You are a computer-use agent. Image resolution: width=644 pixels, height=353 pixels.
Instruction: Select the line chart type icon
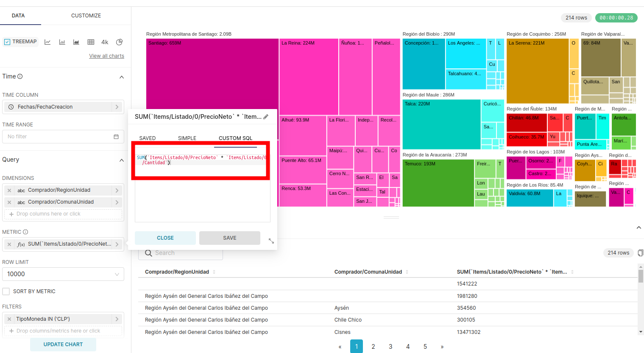click(47, 42)
